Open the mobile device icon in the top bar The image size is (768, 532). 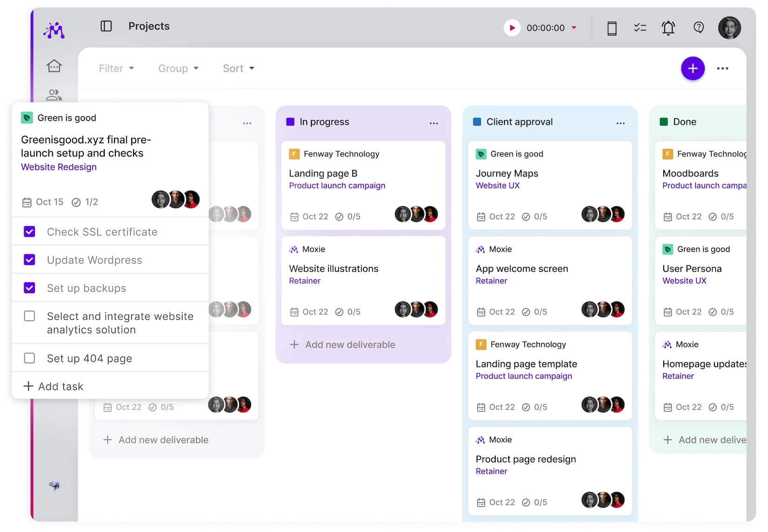pyautogui.click(x=612, y=28)
